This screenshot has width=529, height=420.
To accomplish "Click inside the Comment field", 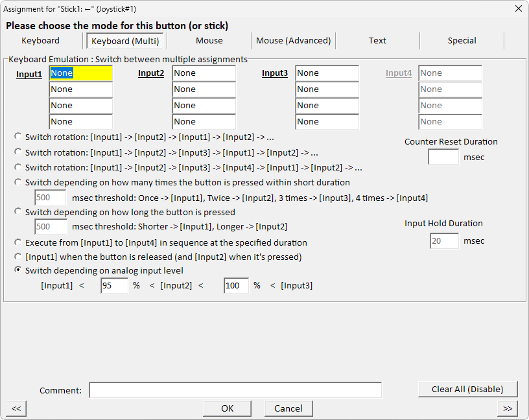I will tap(235, 390).
